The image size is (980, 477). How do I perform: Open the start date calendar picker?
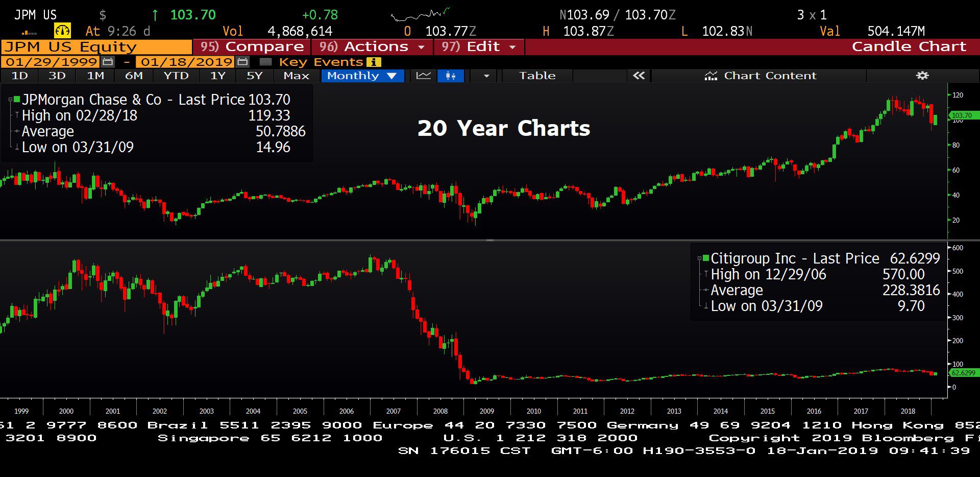point(108,62)
